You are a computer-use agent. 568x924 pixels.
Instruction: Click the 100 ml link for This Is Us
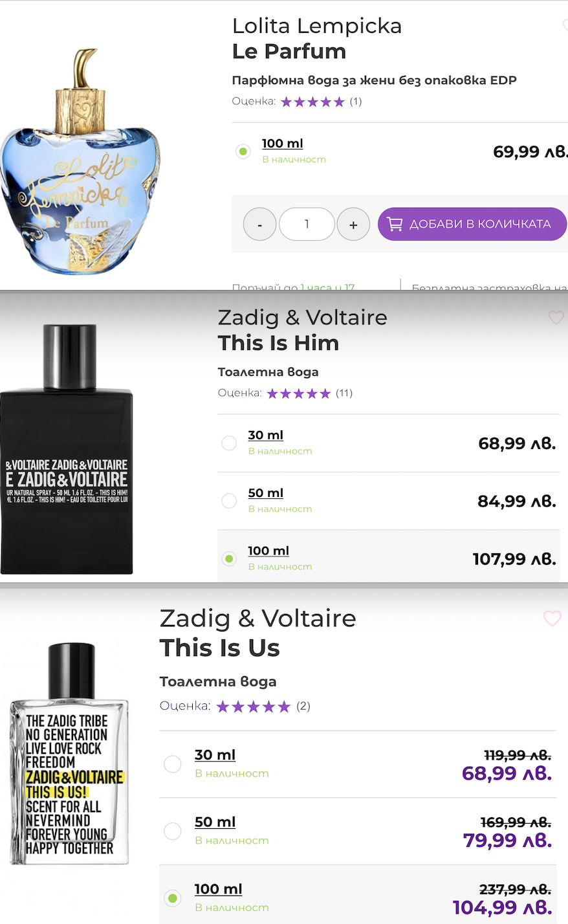coord(219,889)
